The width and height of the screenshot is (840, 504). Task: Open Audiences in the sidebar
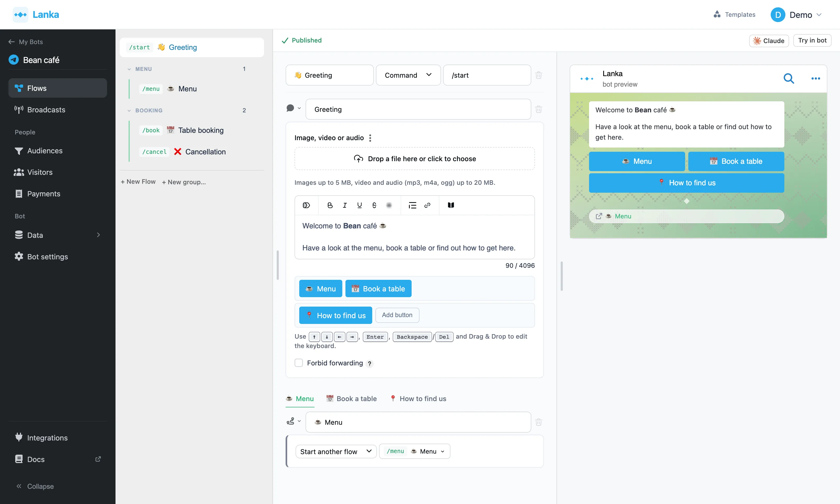tap(58, 151)
